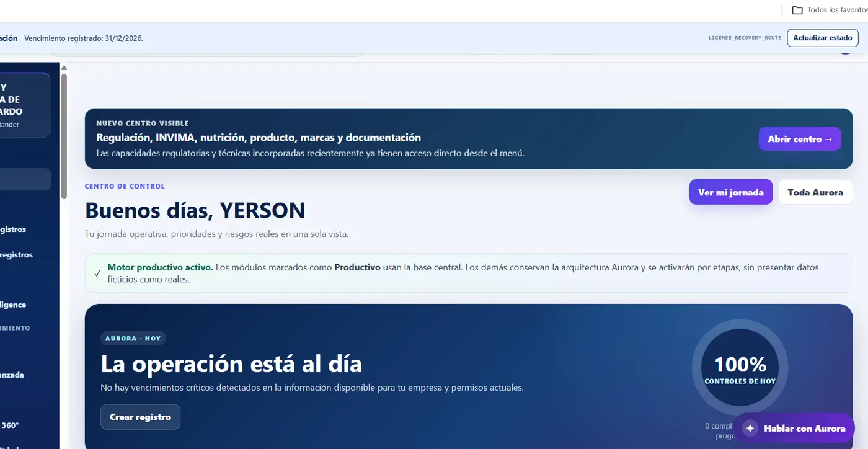Viewport: 868px width, 449px height.
Task: Click the 100% Controles de hoy progress ring
Action: coord(740,367)
